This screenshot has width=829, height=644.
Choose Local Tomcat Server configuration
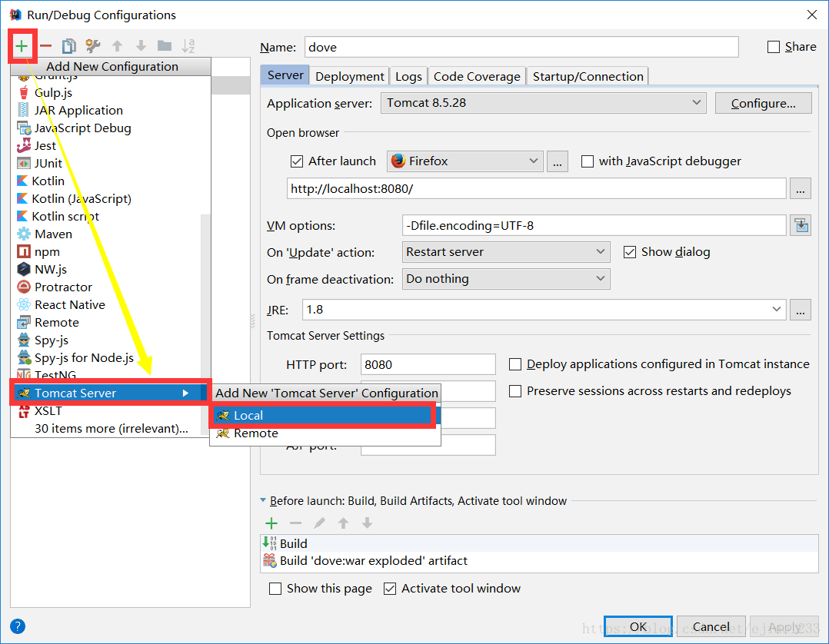click(x=323, y=416)
